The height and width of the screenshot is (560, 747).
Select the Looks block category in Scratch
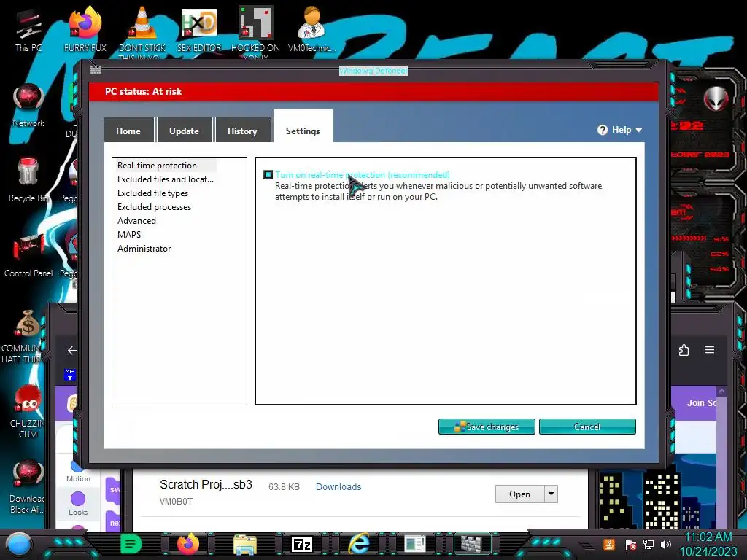78,504
